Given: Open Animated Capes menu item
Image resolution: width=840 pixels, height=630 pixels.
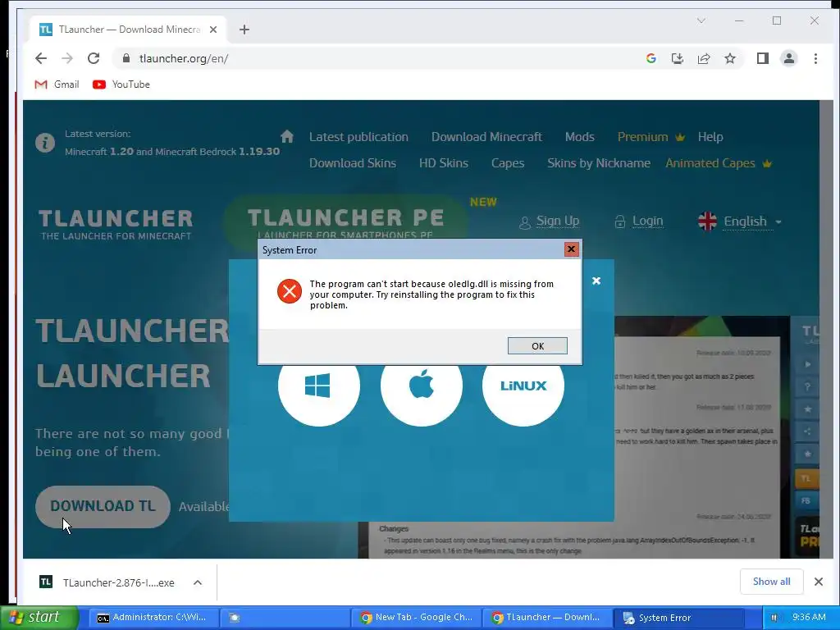Looking at the screenshot, I should [719, 163].
